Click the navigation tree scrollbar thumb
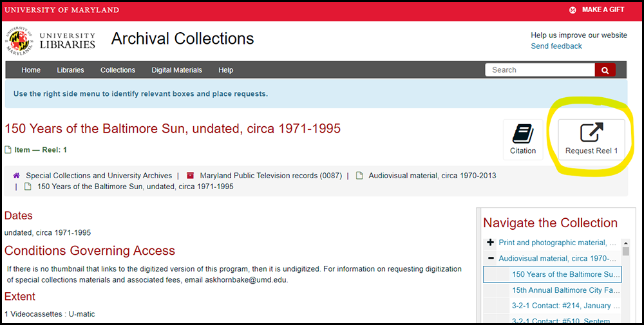This screenshot has height=325, width=644. pyautogui.click(x=626, y=251)
